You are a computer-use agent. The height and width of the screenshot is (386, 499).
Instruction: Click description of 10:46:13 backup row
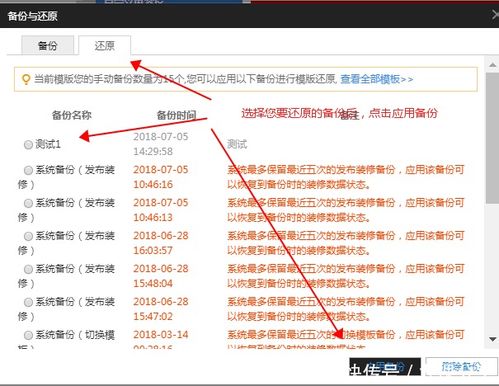click(x=346, y=210)
